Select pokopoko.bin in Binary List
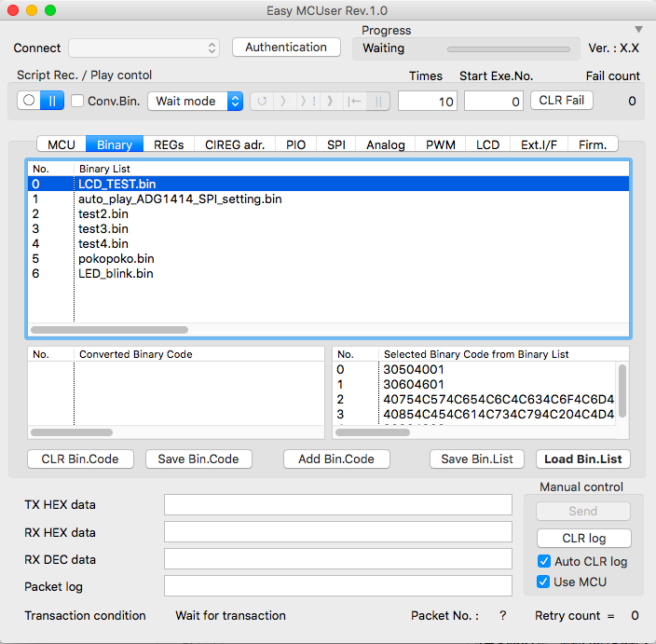The width and height of the screenshot is (656, 644). pyautogui.click(x=328, y=258)
